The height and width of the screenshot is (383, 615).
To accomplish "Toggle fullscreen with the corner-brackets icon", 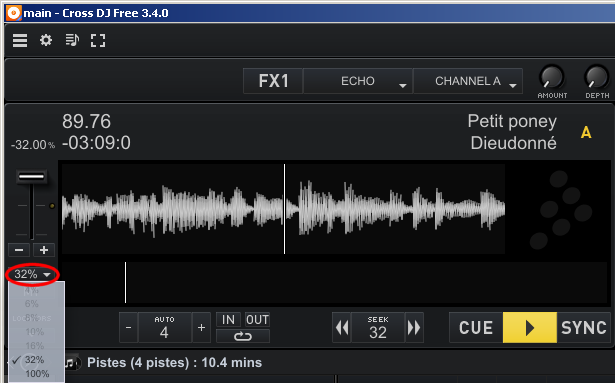I will click(98, 40).
